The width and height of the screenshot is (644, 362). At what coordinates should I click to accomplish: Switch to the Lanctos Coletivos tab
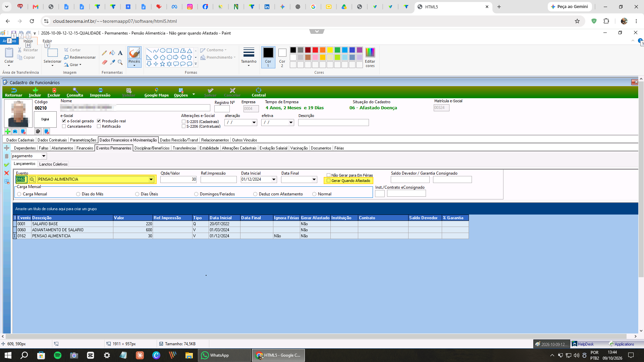(53, 164)
